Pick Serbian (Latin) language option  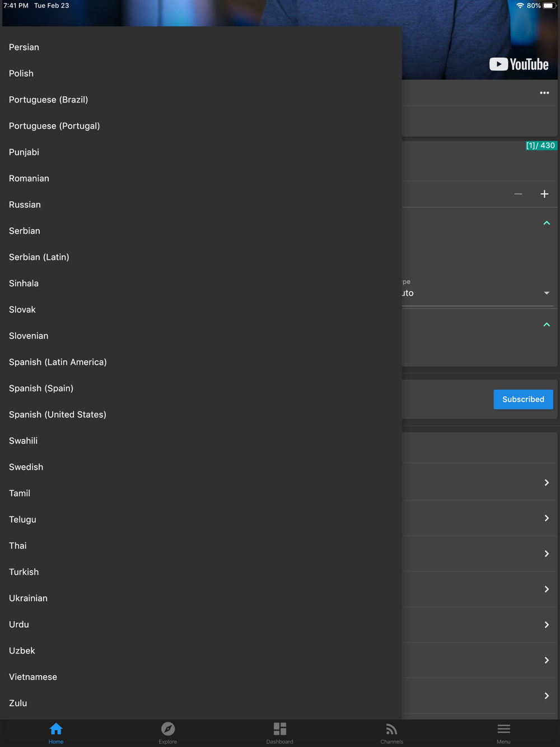[39, 257]
